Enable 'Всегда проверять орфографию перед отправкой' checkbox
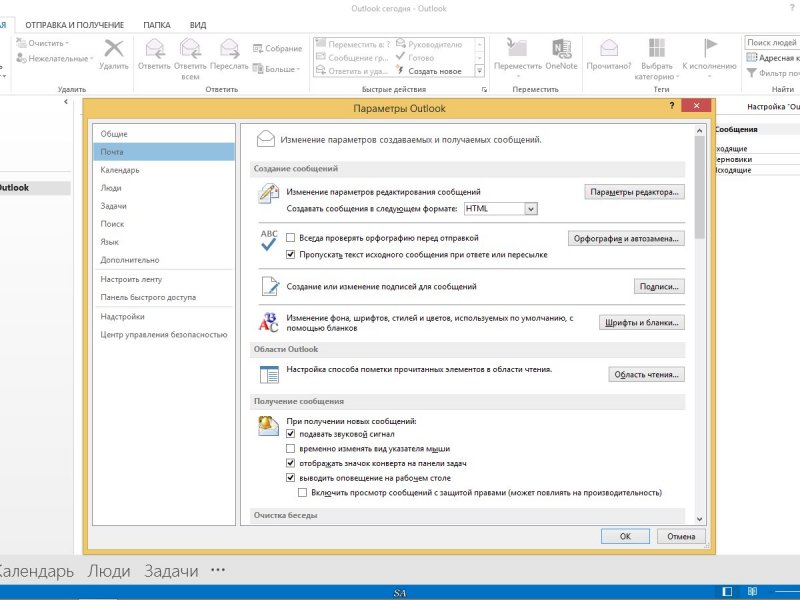This screenshot has width=800, height=600. [x=290, y=238]
